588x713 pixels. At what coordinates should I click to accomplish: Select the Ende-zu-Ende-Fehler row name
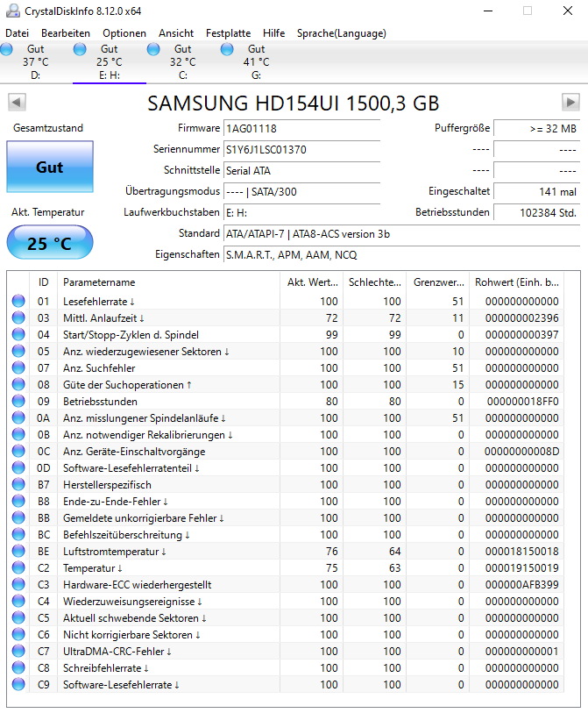116,501
